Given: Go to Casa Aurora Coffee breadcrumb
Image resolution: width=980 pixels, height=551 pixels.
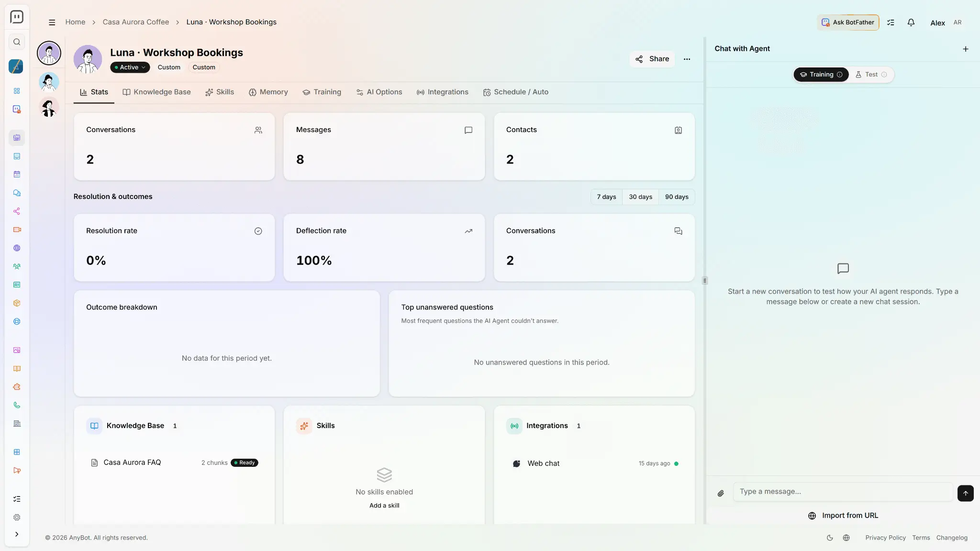Looking at the screenshot, I should (136, 22).
